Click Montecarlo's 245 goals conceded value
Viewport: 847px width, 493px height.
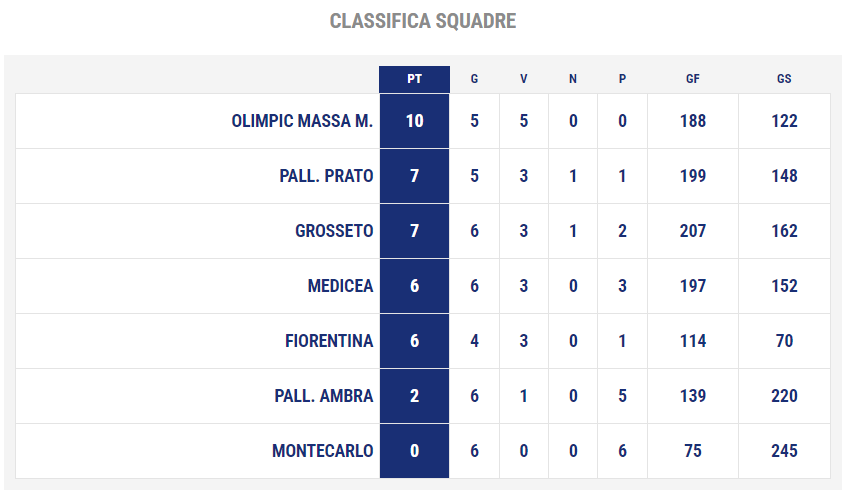click(784, 451)
